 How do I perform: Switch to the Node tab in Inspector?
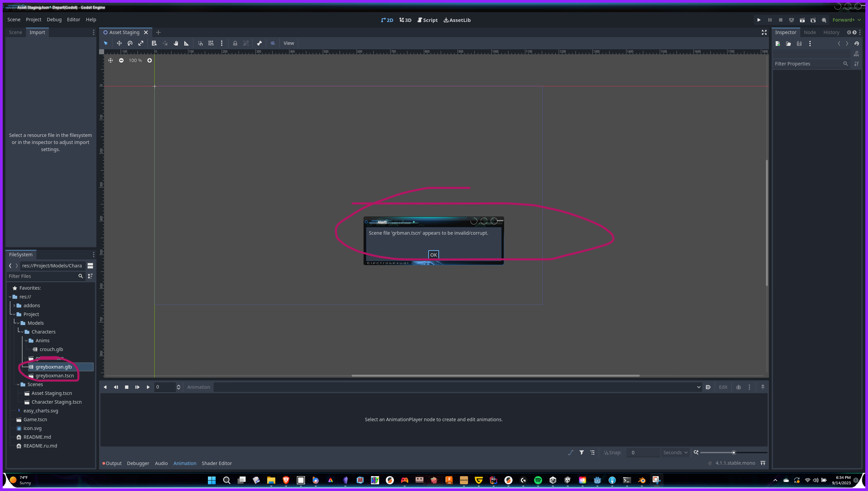[x=810, y=32]
